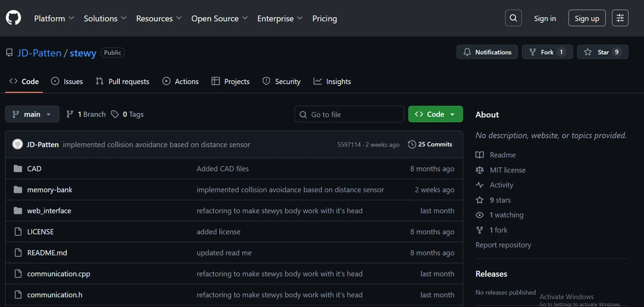Click the JD-Patten avatar in commit row
The width and height of the screenshot is (644, 307).
tap(17, 144)
